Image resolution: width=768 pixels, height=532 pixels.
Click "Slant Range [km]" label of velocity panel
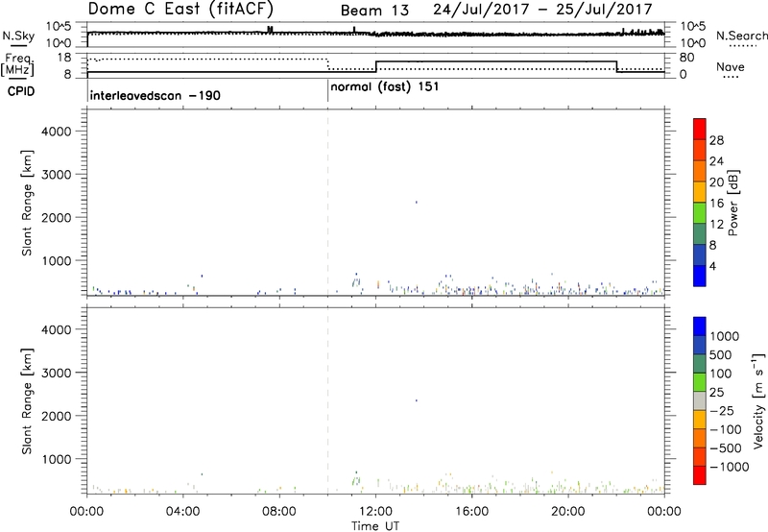(27, 401)
